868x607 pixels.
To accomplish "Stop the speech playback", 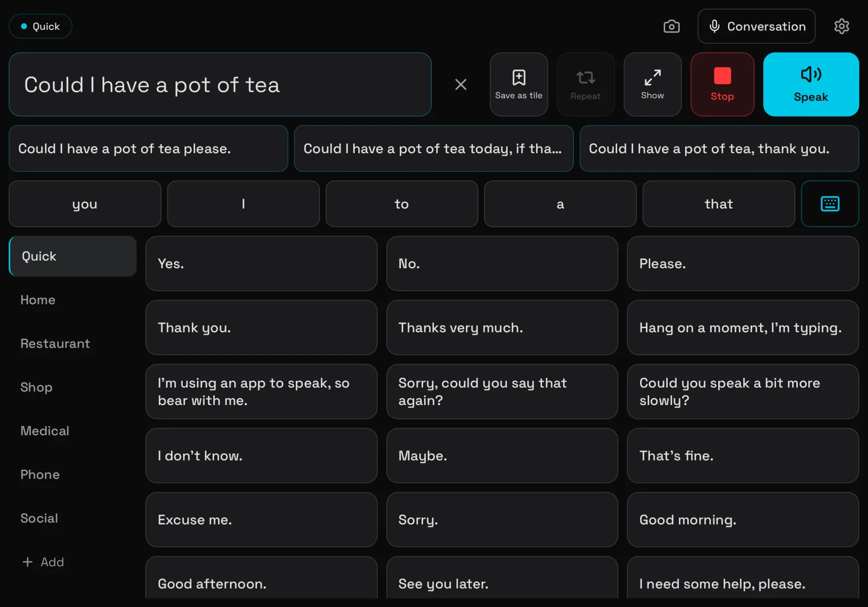I will (722, 84).
